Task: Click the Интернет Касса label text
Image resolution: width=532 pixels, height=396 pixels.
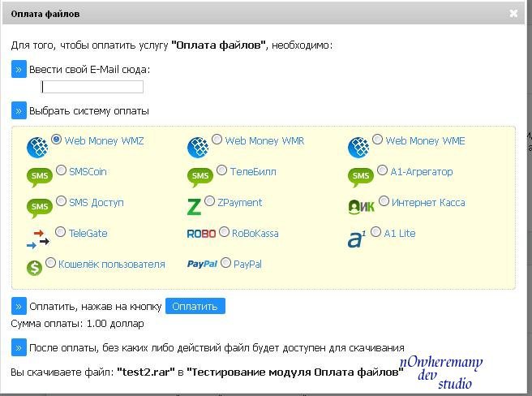Action: tap(428, 203)
